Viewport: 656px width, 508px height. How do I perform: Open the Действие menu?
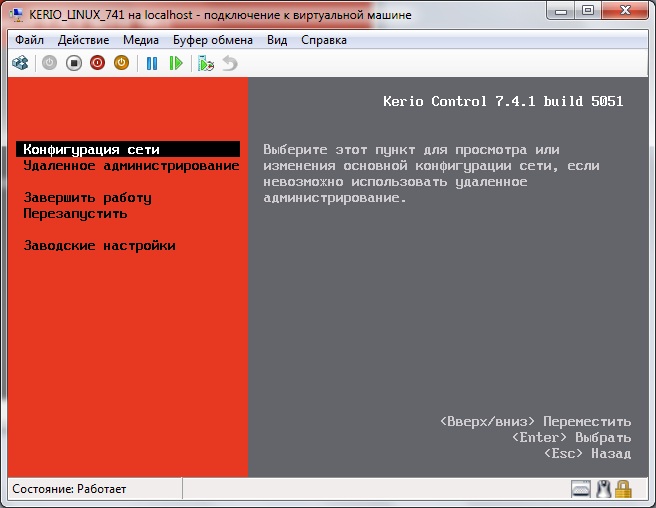[x=84, y=40]
